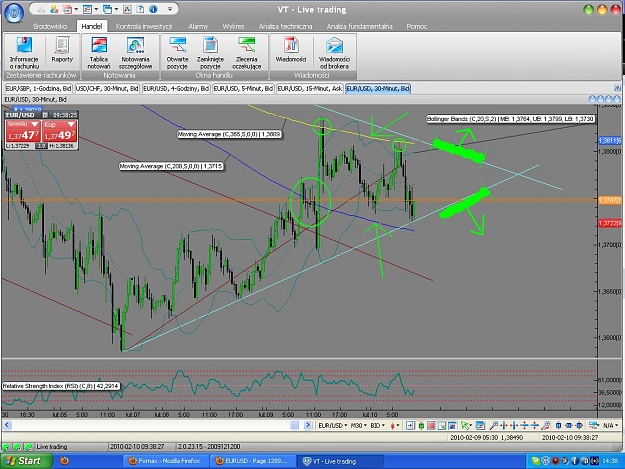Switch to EUR/USD, 15-Minut, Ask chart tab
Viewport: 625px width, 469px height.
point(310,88)
